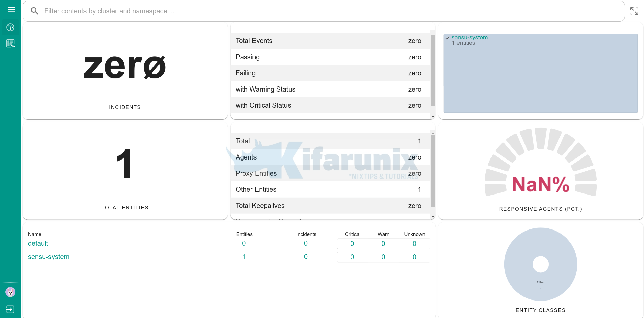Select the Passing row
The height and width of the screenshot is (318, 644).
coord(330,57)
